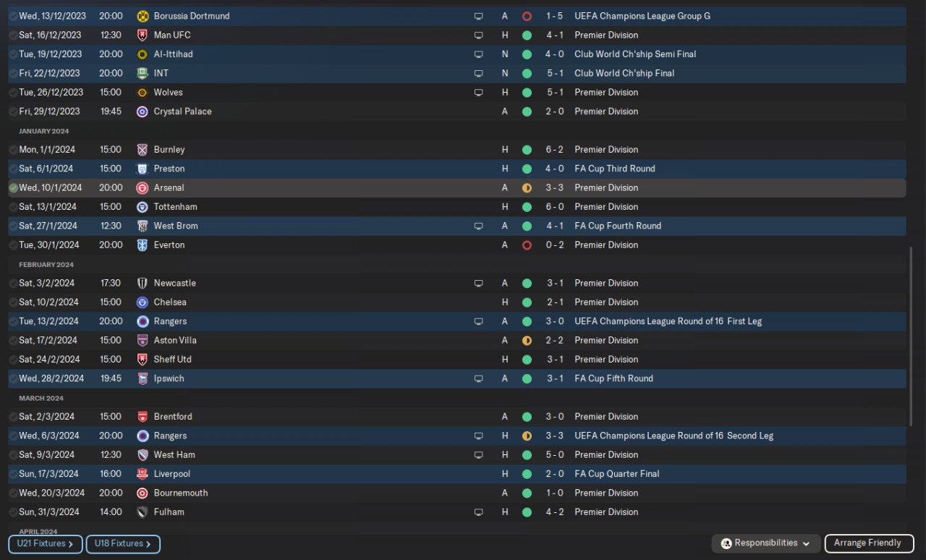This screenshot has width=926, height=560.
Task: Click the Newcastle club badge
Action: 143,284
